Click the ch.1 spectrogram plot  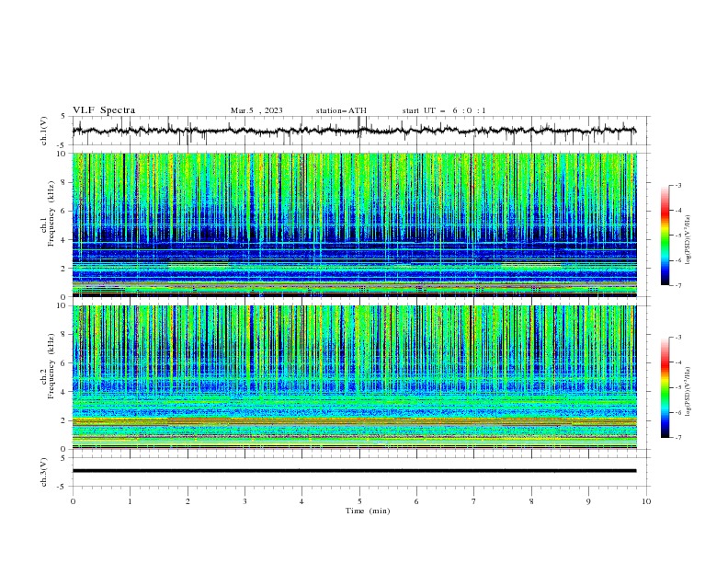tap(355, 224)
